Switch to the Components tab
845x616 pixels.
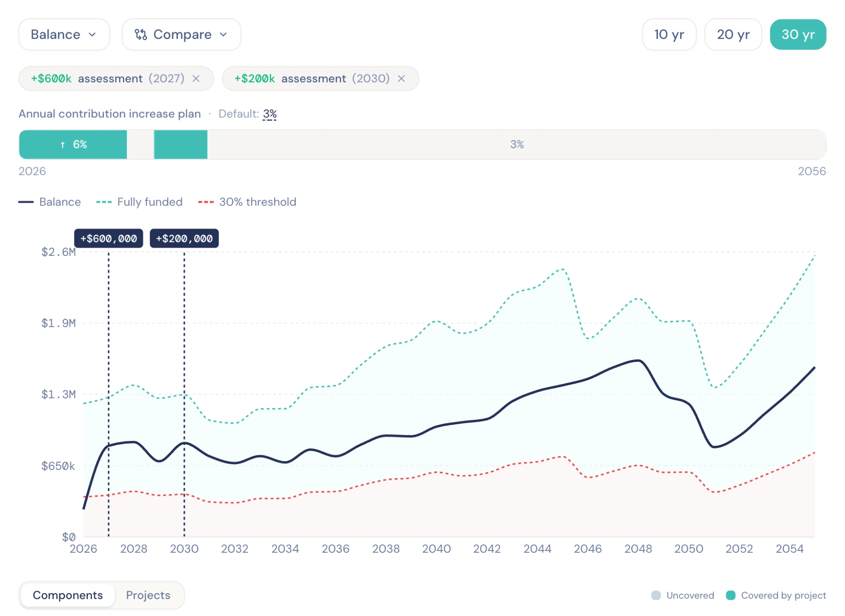tap(68, 595)
